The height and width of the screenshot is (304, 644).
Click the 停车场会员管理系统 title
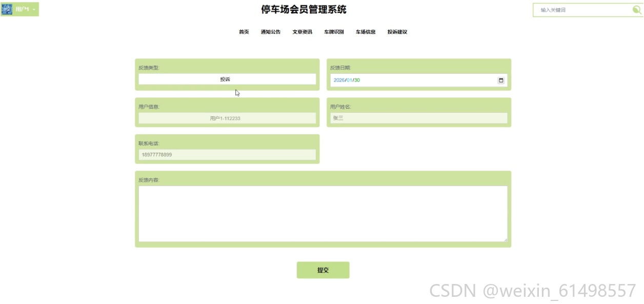[304, 9]
